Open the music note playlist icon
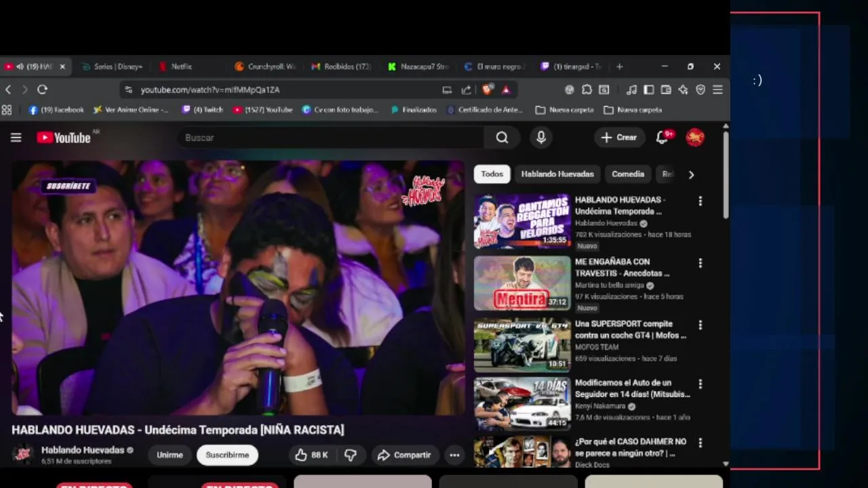 (631, 89)
